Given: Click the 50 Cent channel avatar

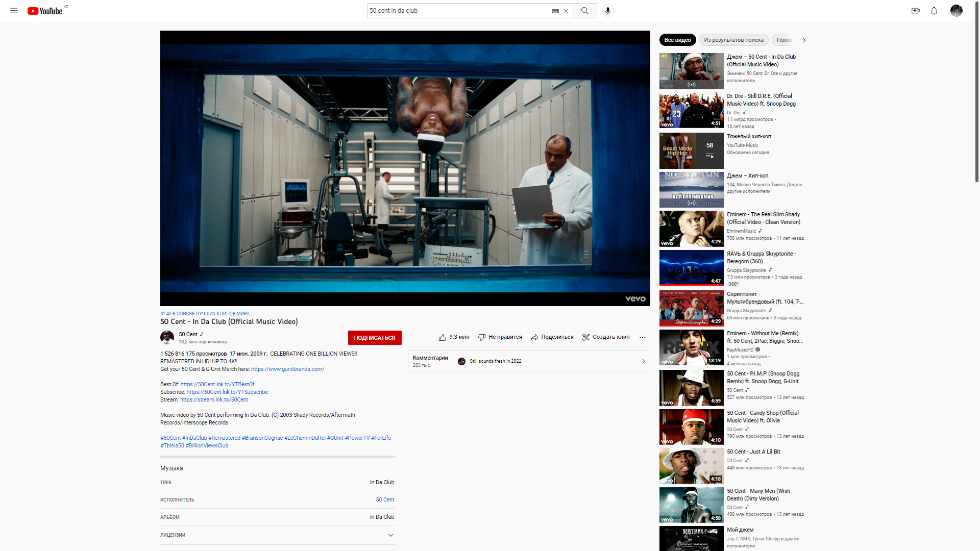Looking at the screenshot, I should [167, 337].
